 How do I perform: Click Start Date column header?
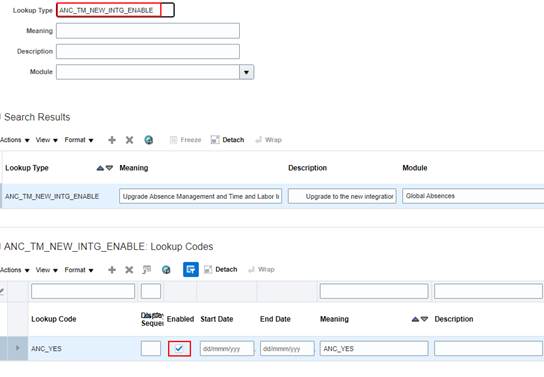pyautogui.click(x=217, y=319)
